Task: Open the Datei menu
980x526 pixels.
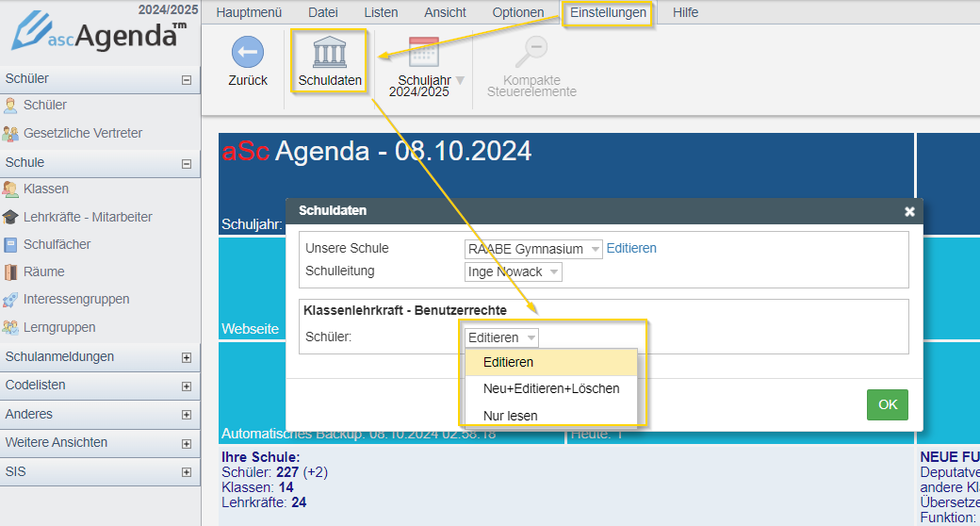Action: pos(323,12)
